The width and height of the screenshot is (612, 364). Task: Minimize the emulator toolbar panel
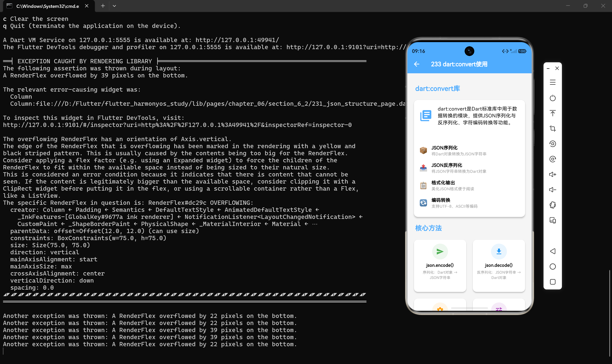548,68
